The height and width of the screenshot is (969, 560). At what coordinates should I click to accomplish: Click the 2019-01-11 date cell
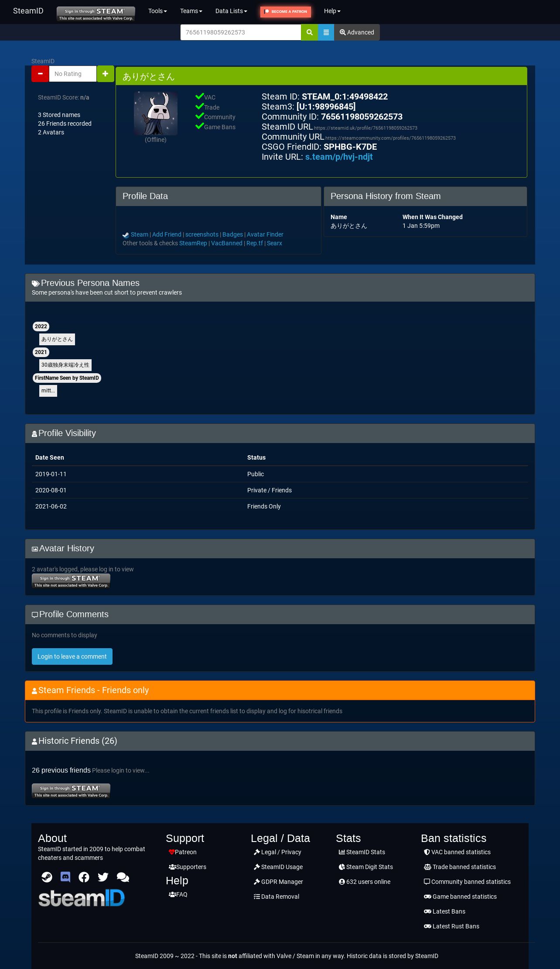click(x=51, y=474)
